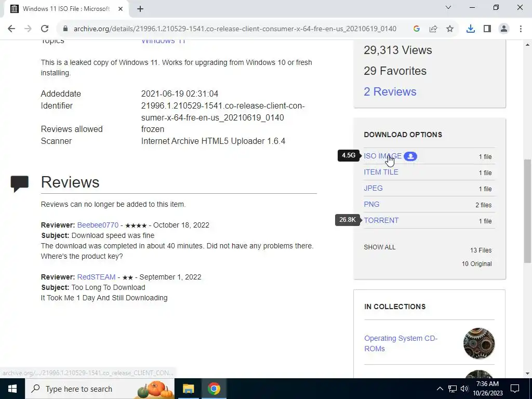Click the scrollbar up arrow
Viewport: 532px width, 399px height.
[x=527, y=45]
